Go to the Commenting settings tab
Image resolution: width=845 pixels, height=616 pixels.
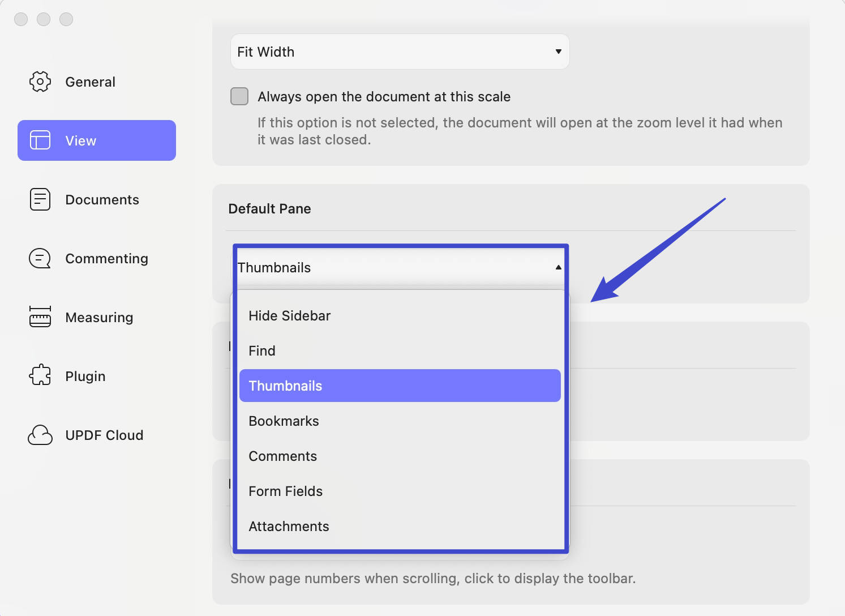point(97,258)
